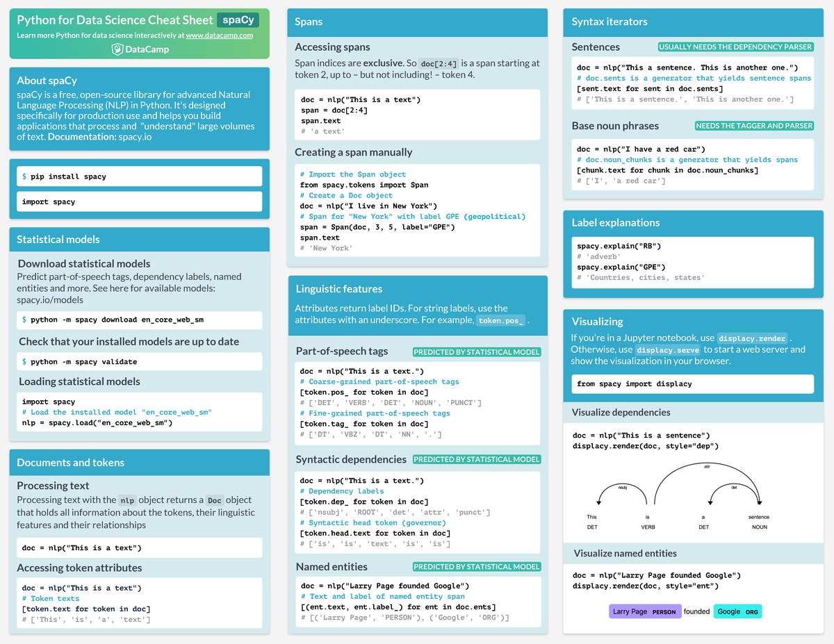Click the PREDICTED BY STATISTICAL MODEL badge for Named entities

[x=476, y=566]
